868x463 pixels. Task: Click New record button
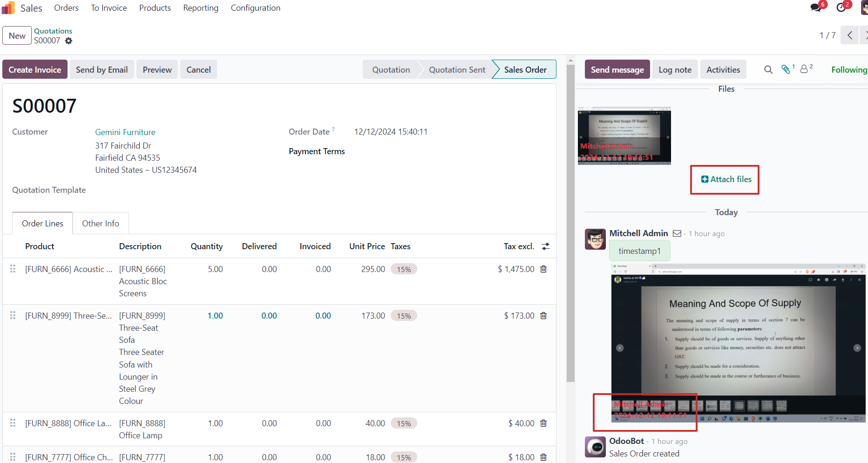[x=17, y=35]
